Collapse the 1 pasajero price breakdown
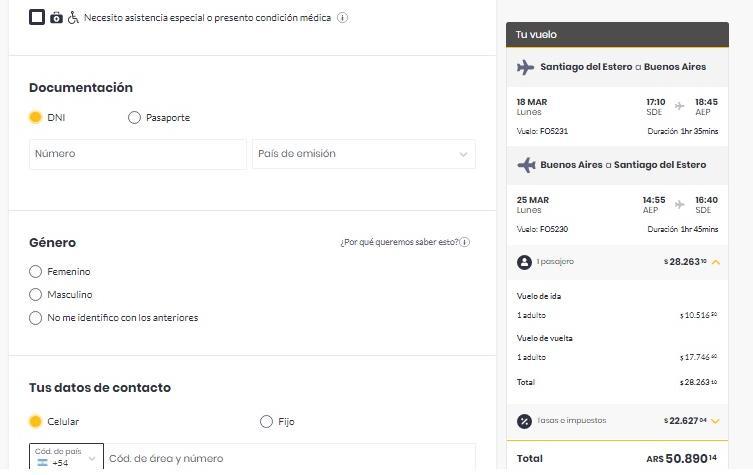 pos(716,262)
